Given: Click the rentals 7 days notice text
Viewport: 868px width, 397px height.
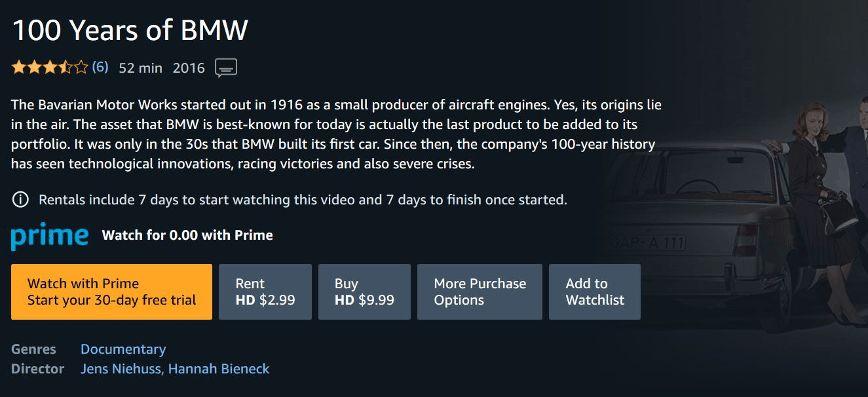Looking at the screenshot, I should tap(303, 200).
